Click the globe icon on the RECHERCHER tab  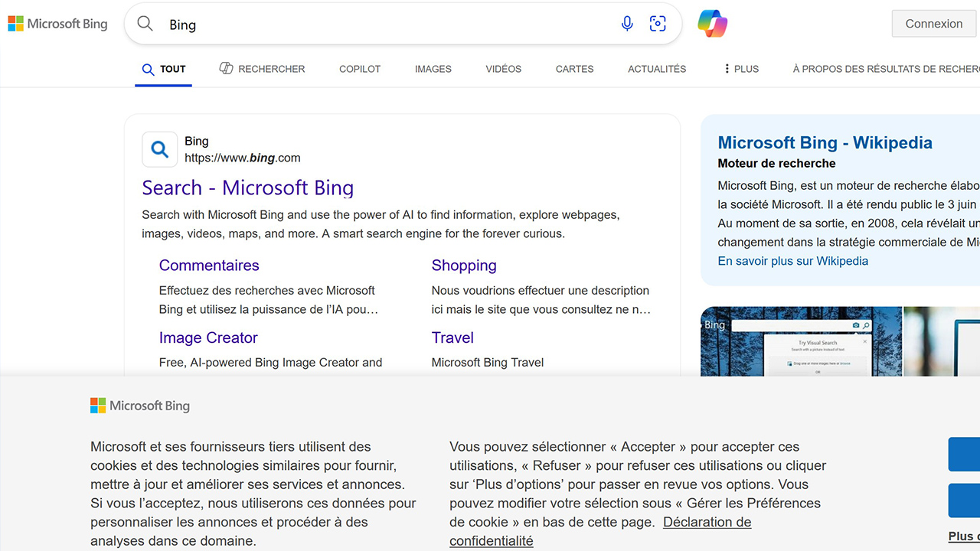point(227,68)
